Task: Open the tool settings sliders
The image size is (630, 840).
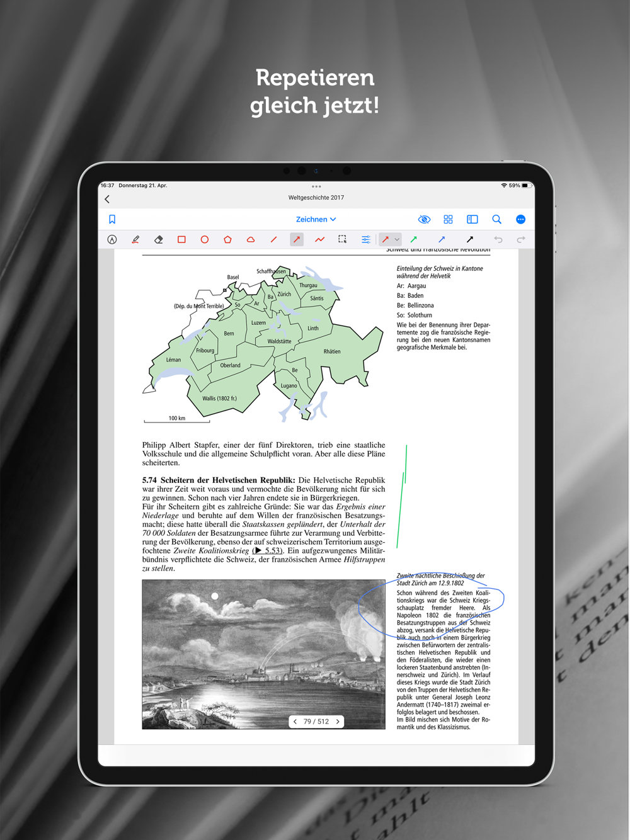Action: 366,239
